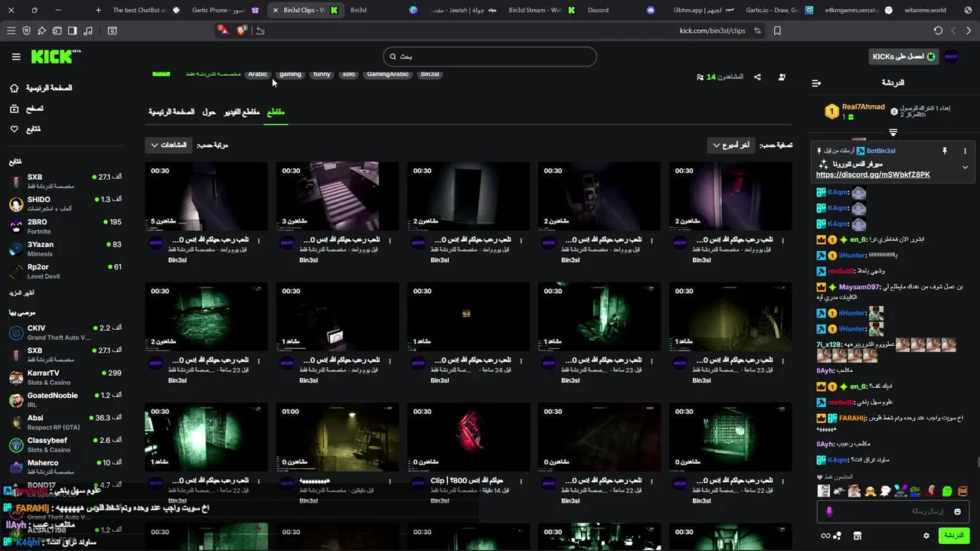Open Classybeef channel
This screenshot has height=551, width=980.
point(65,445)
